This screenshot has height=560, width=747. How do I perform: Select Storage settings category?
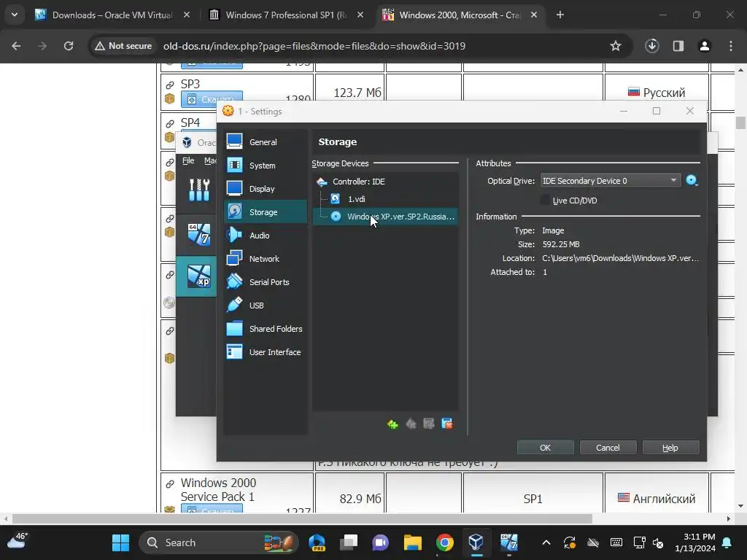[x=265, y=212]
